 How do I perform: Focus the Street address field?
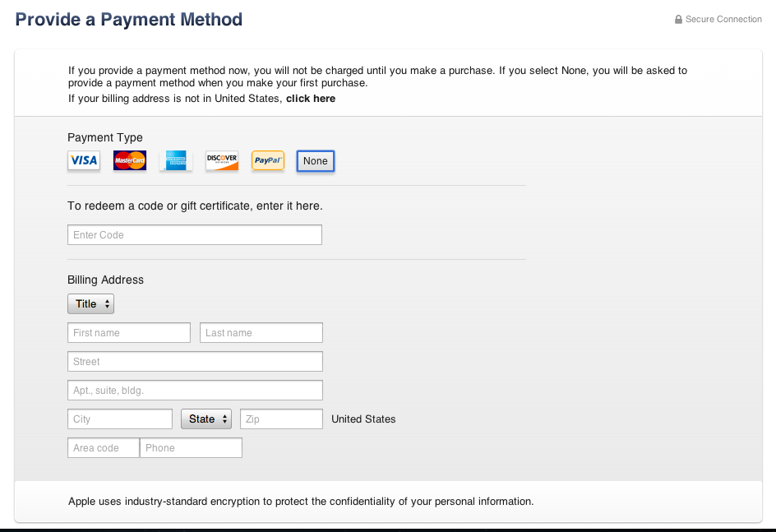click(195, 362)
